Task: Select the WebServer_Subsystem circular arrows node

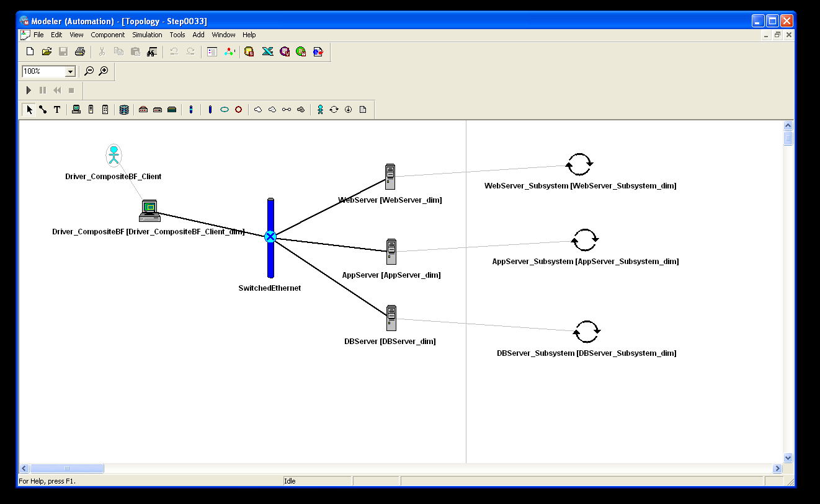Action: point(580,165)
